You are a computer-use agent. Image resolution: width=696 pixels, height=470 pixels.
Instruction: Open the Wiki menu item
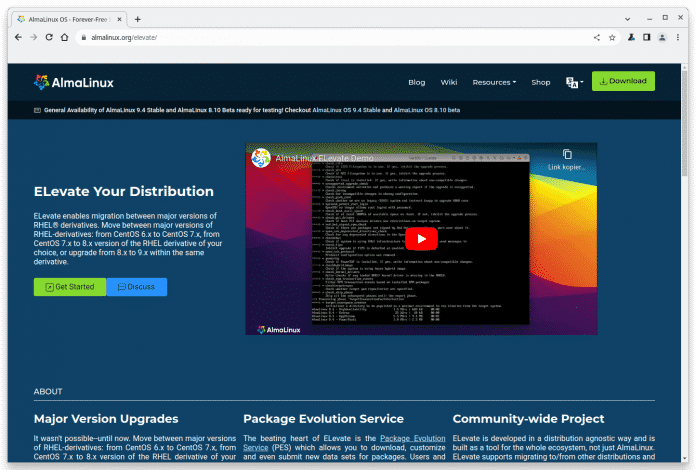pyautogui.click(x=449, y=82)
